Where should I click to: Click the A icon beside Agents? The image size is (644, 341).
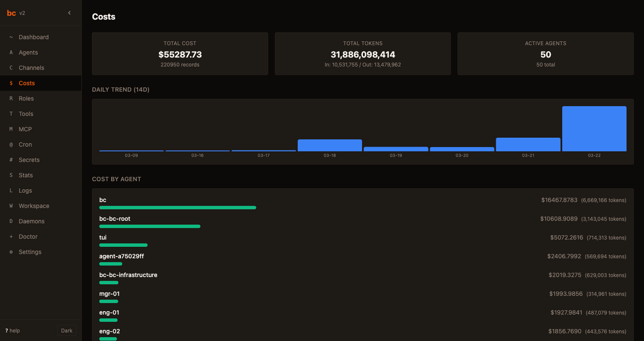tap(11, 52)
